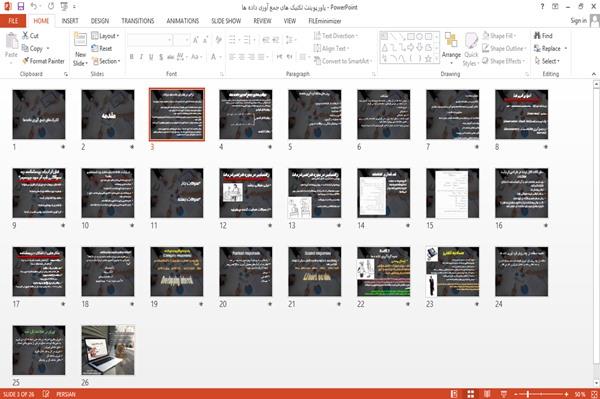Click the Help question mark icon
This screenshot has width=600, height=399.
click(542, 7)
